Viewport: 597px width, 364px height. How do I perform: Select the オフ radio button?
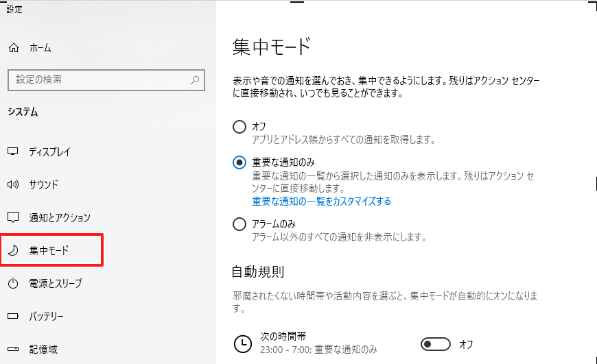click(x=239, y=127)
